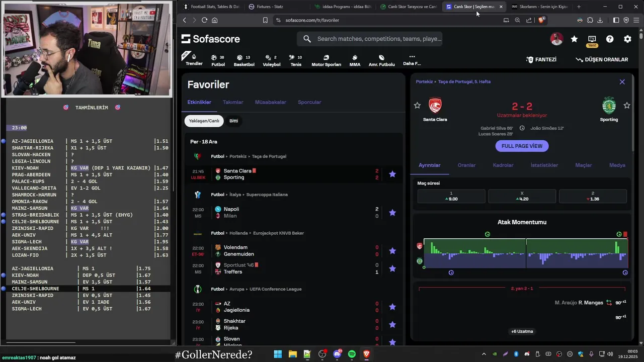The image size is (644, 362).
Task: Click the browser home button
Action: tap(215, 20)
